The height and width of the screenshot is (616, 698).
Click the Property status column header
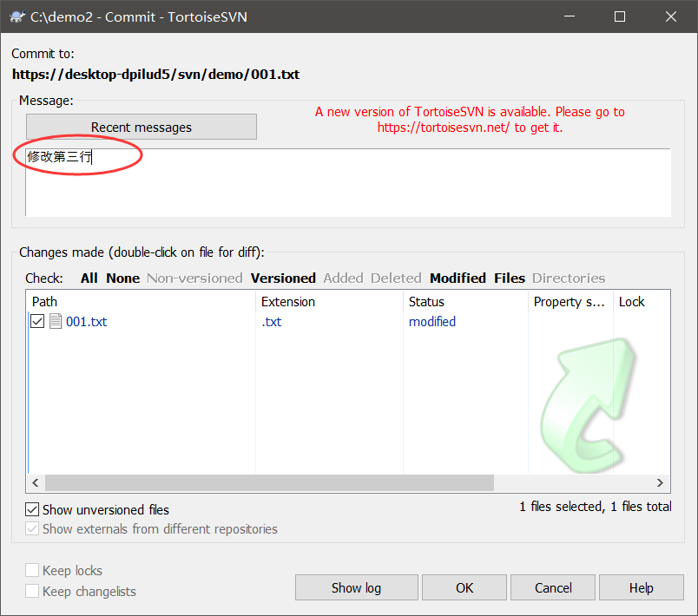coord(570,302)
